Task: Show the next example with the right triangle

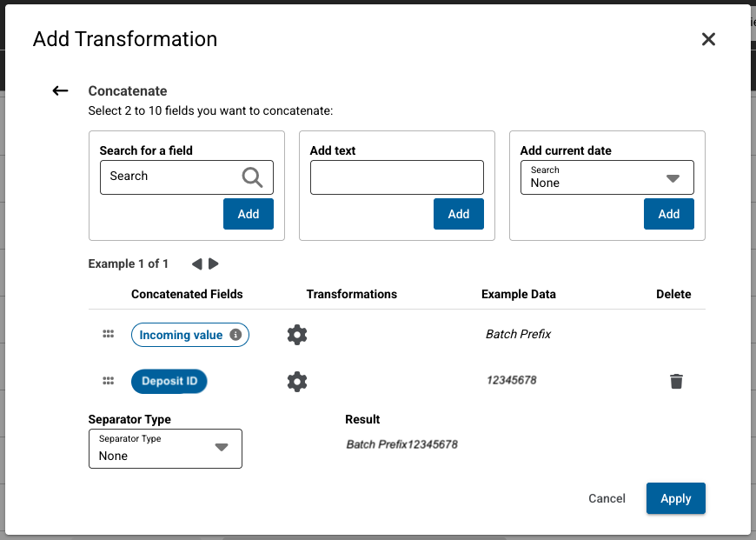Action: [214, 264]
